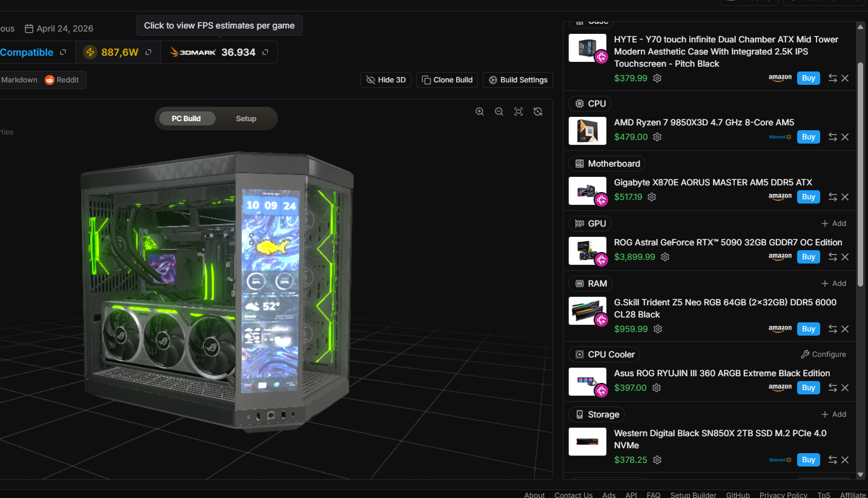The image size is (868, 498).
Task: Open settings gear next to $517.19 motherboard price
Action: click(652, 197)
